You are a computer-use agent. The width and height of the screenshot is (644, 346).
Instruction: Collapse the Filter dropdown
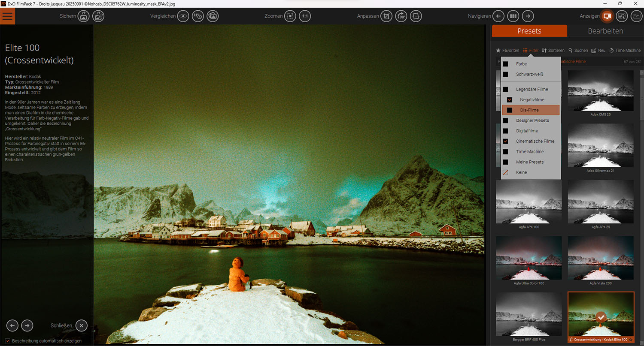coord(531,51)
